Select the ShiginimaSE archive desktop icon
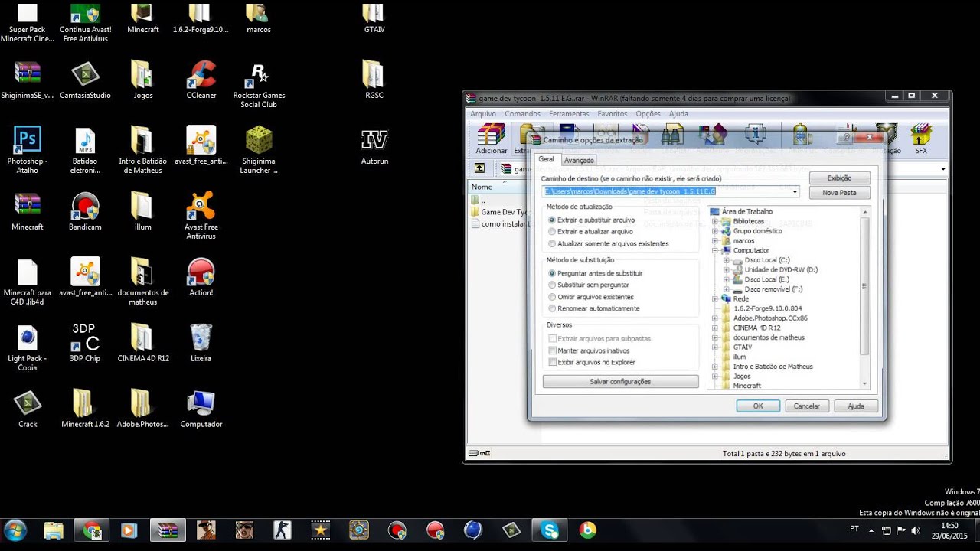980x551 pixels. click(28, 80)
